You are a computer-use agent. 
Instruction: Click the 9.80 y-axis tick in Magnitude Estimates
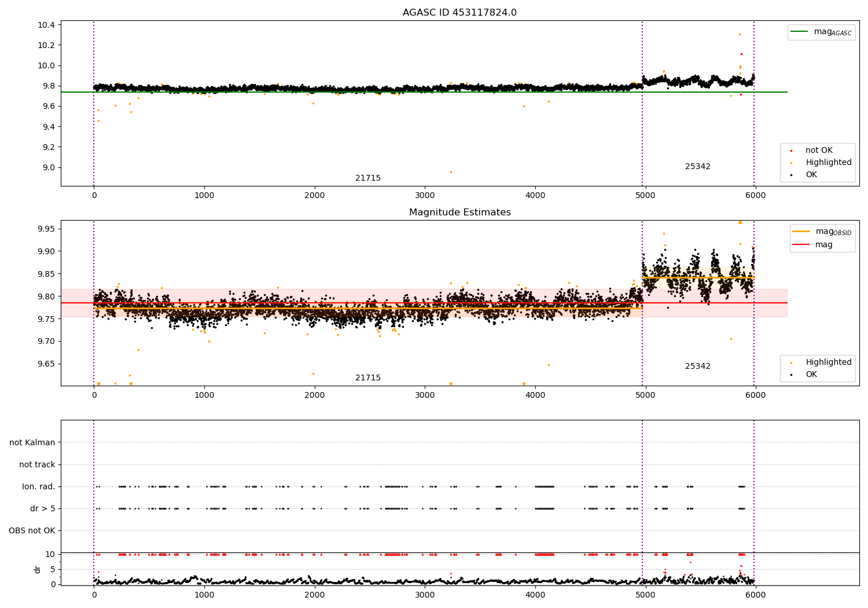coord(46,297)
